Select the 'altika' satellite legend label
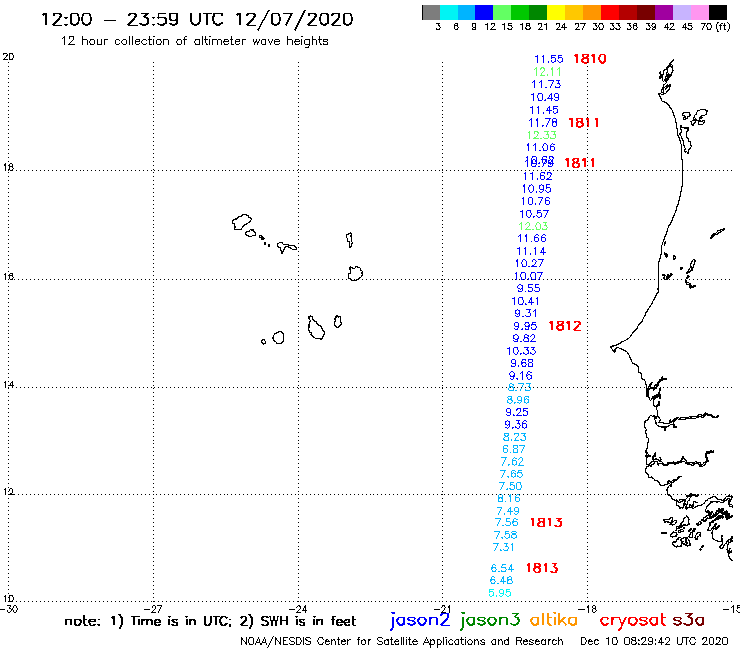Image resolution: width=740 pixels, height=650 pixels. click(x=554, y=620)
